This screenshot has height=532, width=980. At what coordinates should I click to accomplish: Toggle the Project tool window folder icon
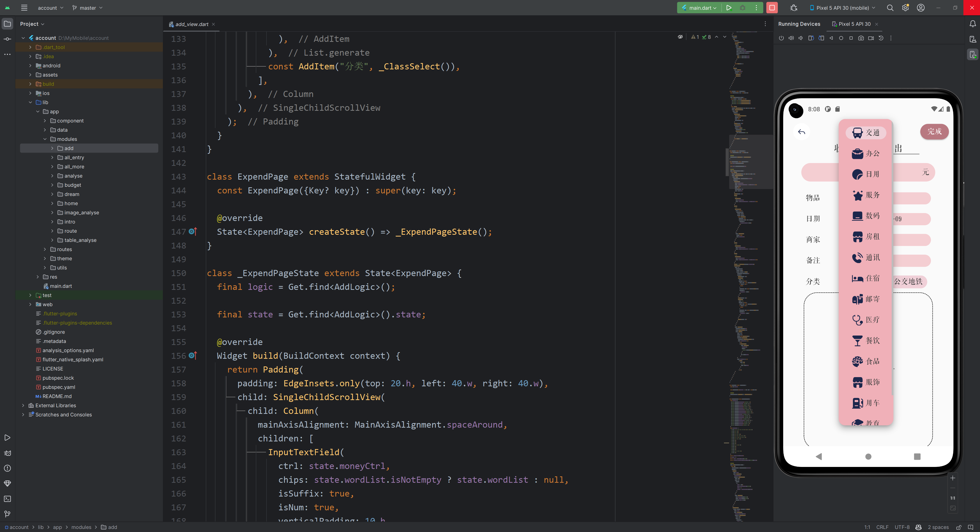click(x=7, y=23)
